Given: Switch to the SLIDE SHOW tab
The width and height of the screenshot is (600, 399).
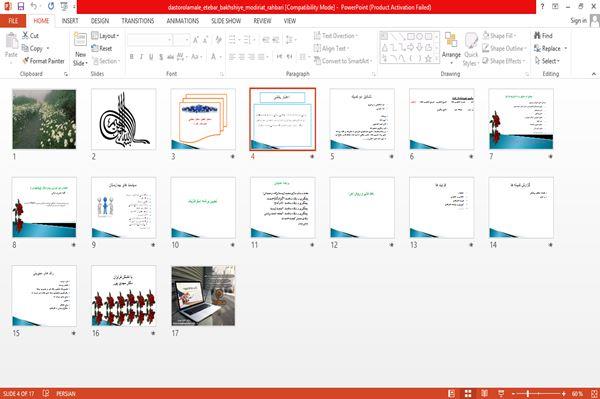Looking at the screenshot, I should 226,21.
